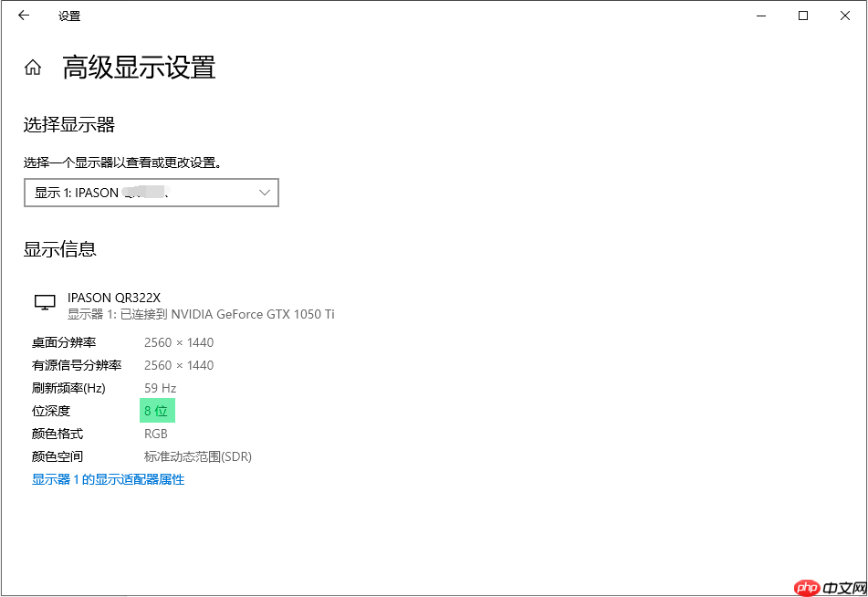The width and height of the screenshot is (868, 597).
Task: Select the 高级显示设置 page heading
Action: click(137, 68)
